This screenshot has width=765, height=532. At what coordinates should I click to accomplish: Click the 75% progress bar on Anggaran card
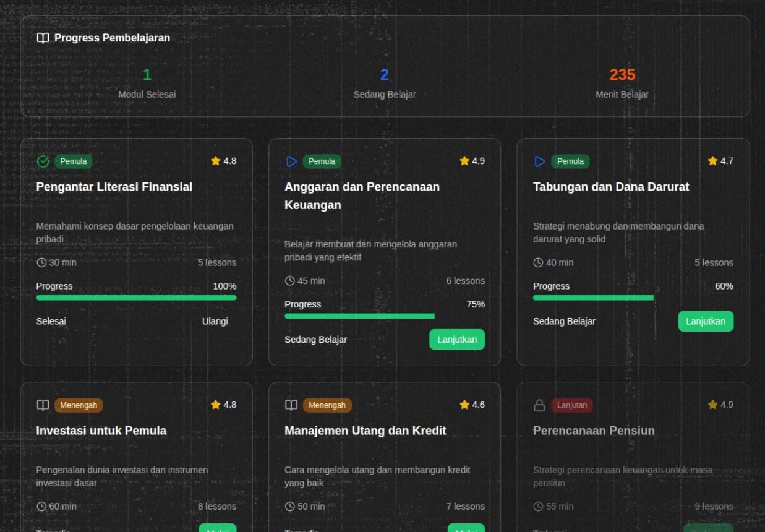tap(385, 316)
